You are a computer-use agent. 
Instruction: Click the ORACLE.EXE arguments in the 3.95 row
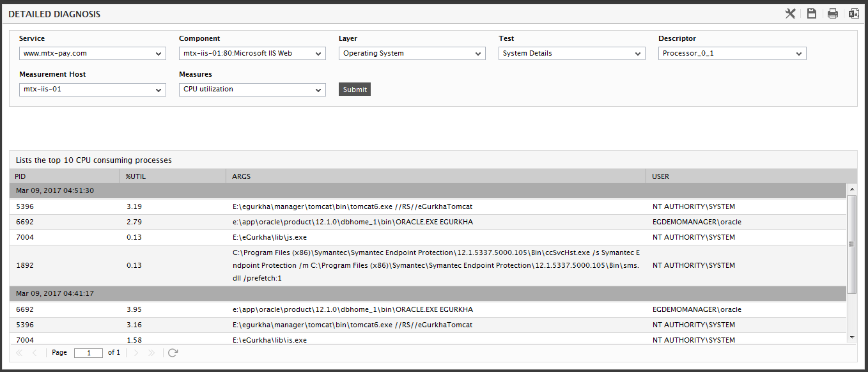point(353,310)
